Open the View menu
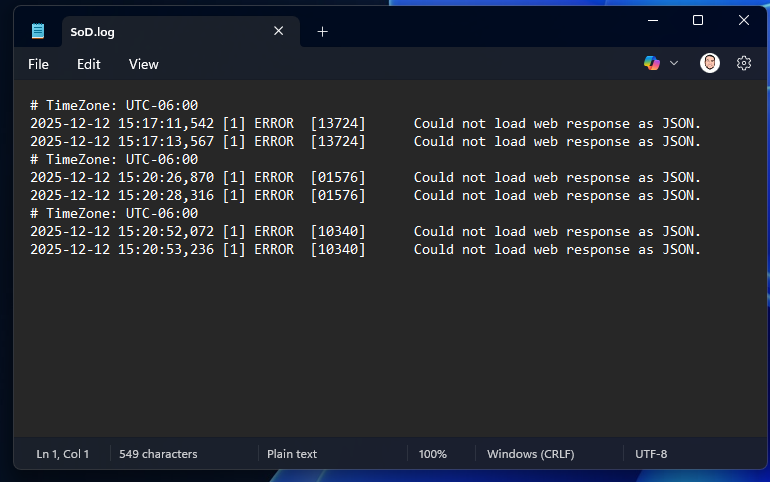 tap(143, 64)
